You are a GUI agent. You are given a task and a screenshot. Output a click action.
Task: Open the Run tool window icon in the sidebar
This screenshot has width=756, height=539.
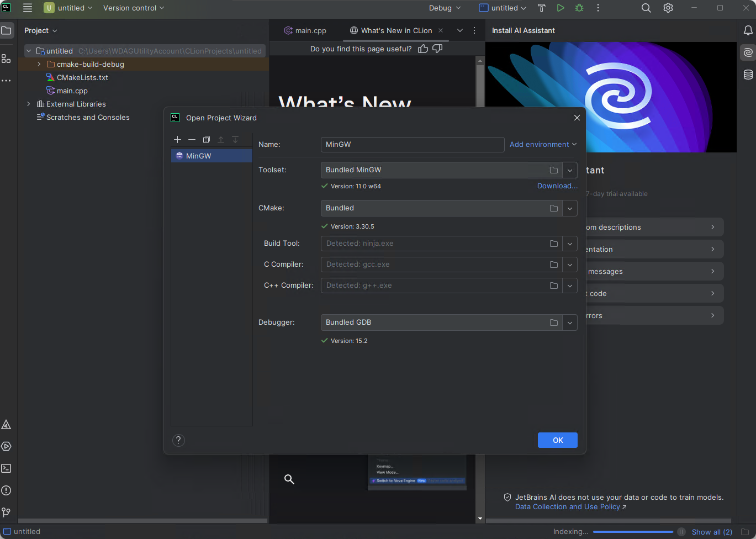click(x=7, y=446)
